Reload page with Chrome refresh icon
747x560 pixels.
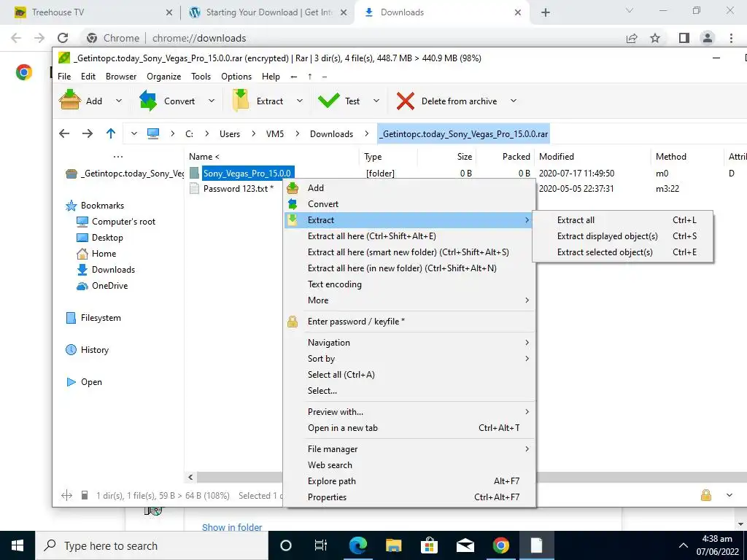click(x=63, y=38)
